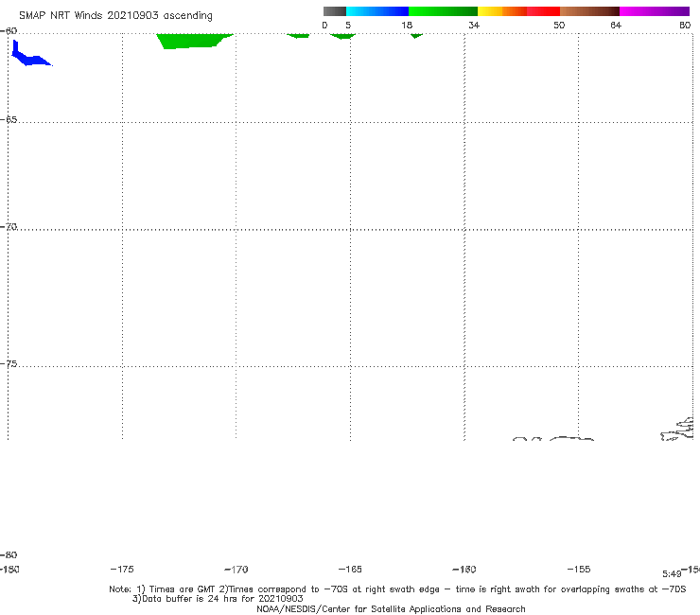Click the note 'Data buffer is 24 hrs for 20210903'

[222, 599]
